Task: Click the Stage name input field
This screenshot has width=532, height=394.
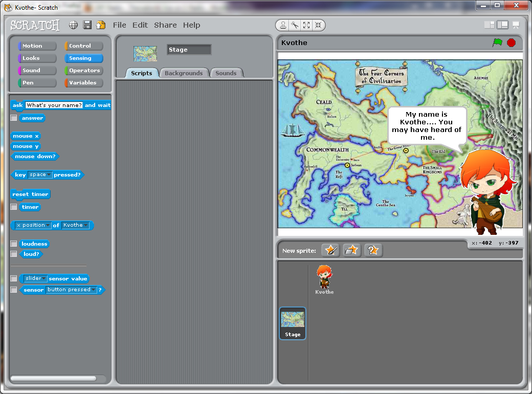Action: coord(189,50)
